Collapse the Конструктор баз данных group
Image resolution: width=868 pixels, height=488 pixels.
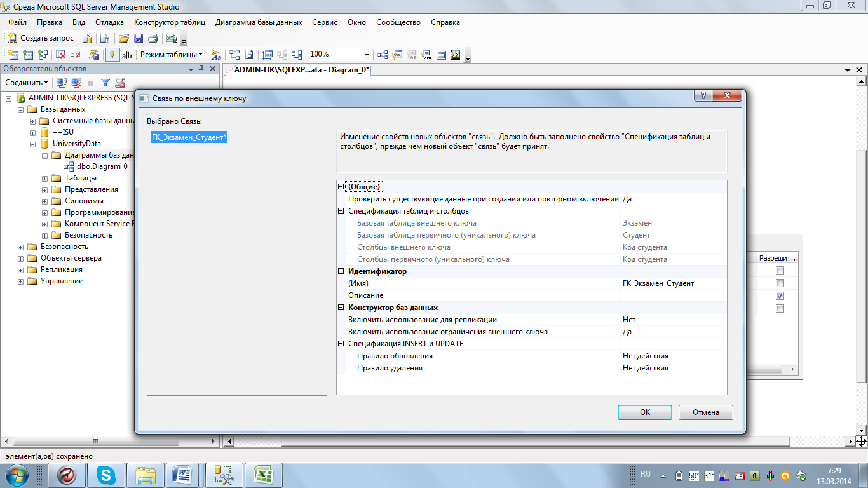pyautogui.click(x=341, y=308)
